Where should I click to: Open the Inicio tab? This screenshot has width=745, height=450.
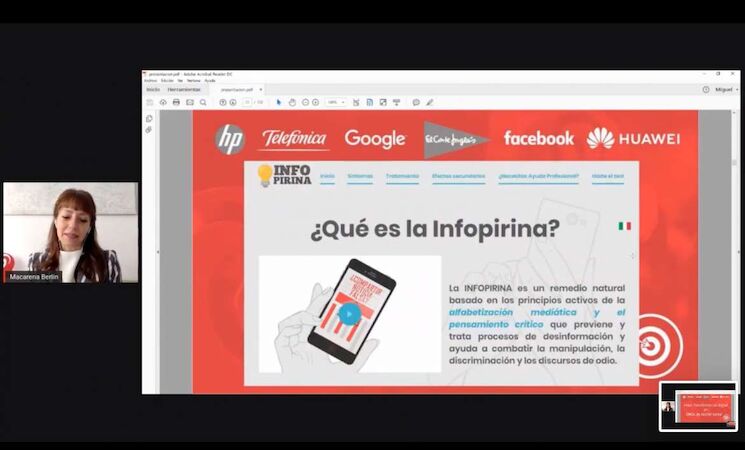click(x=153, y=89)
